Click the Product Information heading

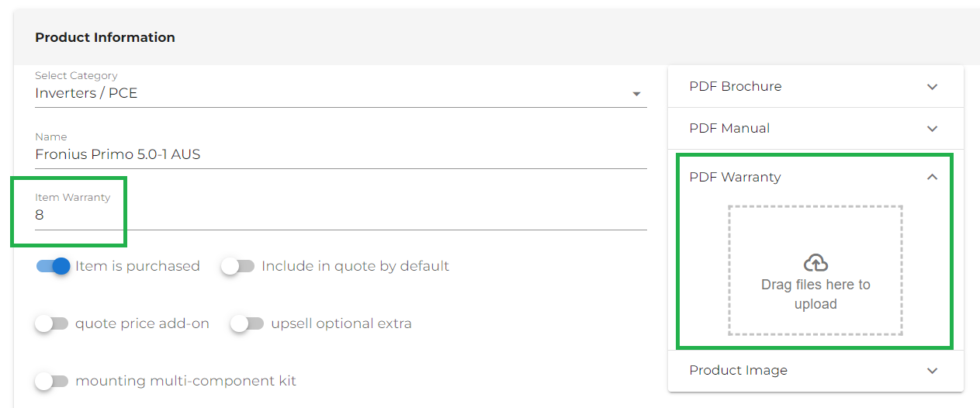[x=106, y=37]
